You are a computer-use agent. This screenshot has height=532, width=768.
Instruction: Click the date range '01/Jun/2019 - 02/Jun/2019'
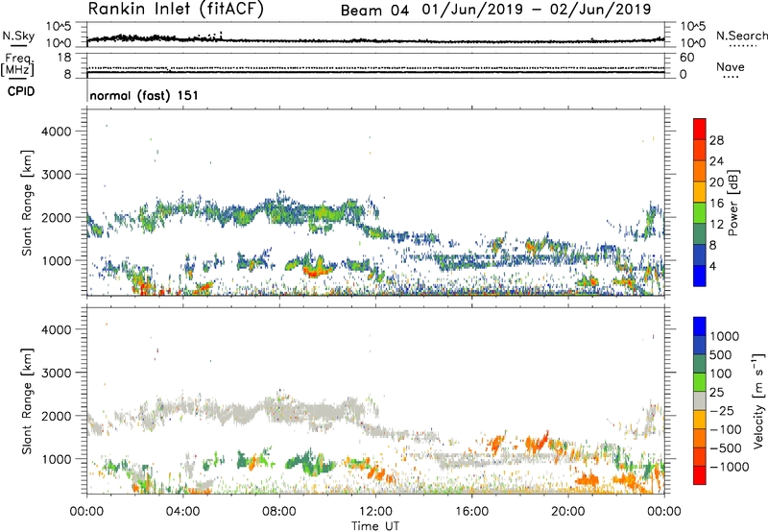click(x=537, y=10)
